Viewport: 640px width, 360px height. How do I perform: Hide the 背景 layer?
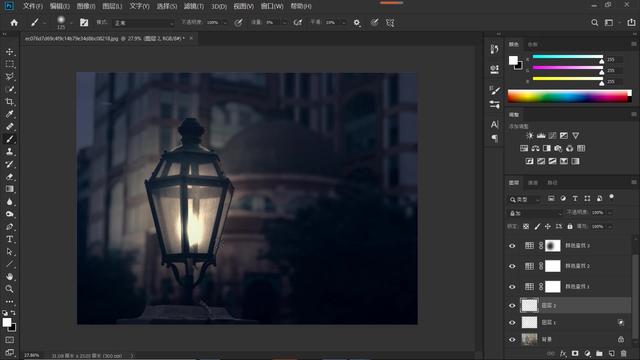[x=512, y=339]
